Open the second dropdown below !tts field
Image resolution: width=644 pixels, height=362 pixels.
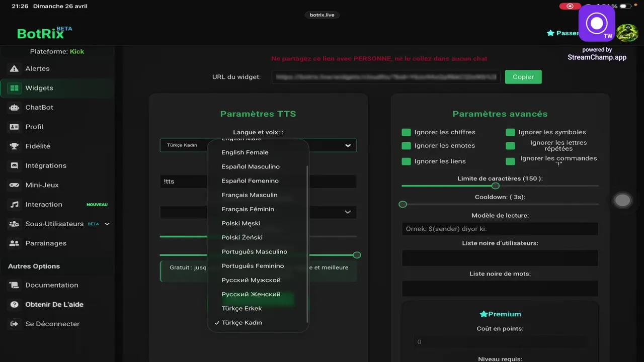pos(258,212)
